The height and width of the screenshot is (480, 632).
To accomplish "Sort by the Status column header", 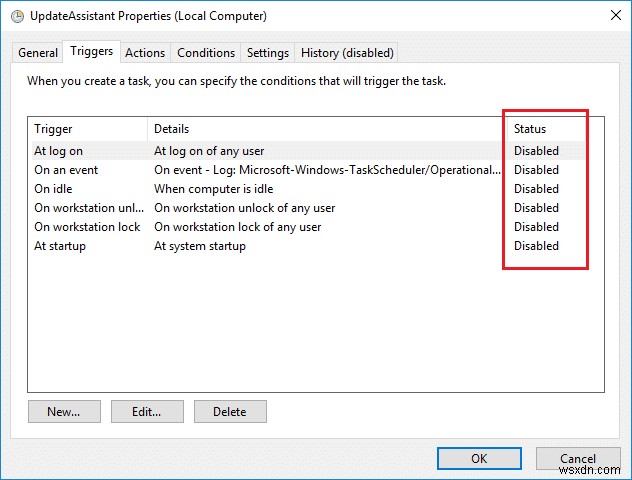I will tap(530, 129).
